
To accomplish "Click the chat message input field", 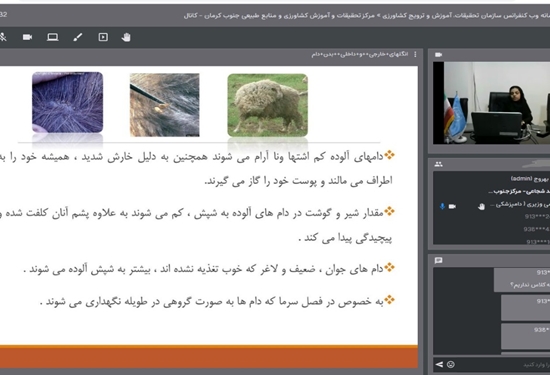I will [x=504, y=365].
